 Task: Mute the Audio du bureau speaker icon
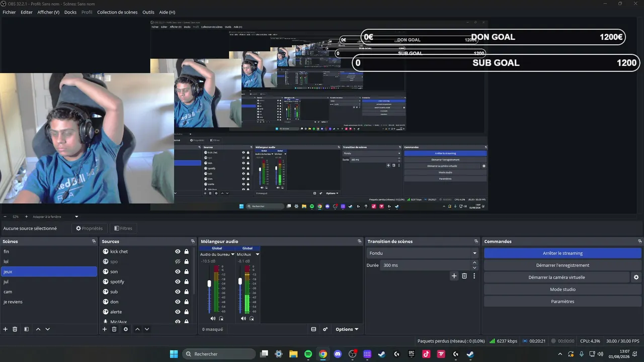click(x=213, y=318)
